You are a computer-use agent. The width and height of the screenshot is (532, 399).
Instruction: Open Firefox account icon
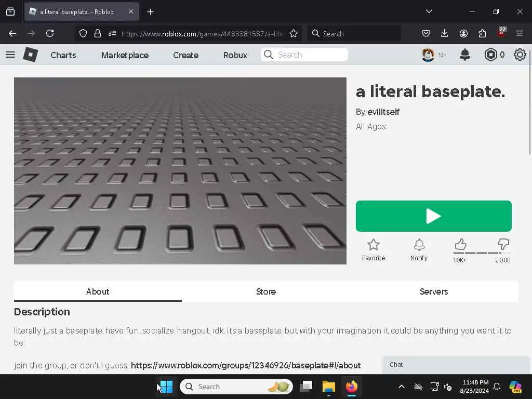coord(463,33)
